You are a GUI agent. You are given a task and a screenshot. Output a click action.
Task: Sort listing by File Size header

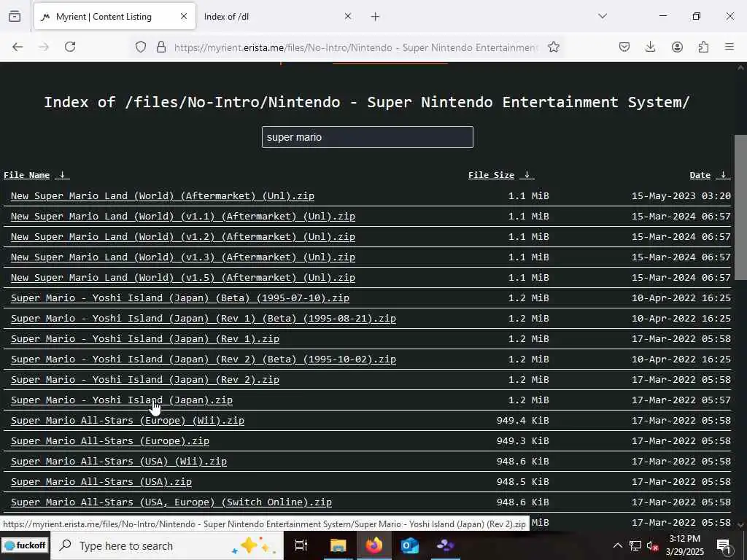491,175
